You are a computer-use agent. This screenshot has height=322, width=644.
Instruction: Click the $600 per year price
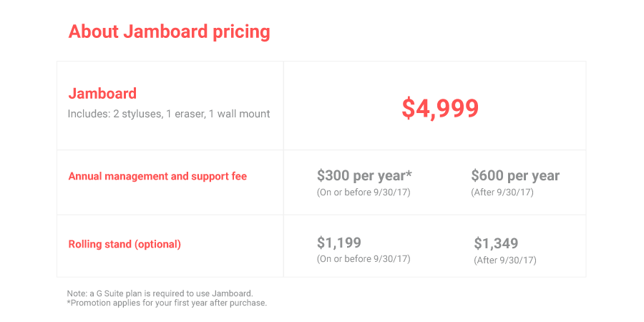point(515,176)
